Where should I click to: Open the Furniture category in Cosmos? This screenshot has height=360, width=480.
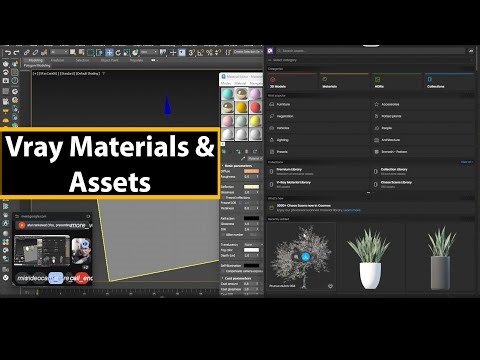coord(318,104)
